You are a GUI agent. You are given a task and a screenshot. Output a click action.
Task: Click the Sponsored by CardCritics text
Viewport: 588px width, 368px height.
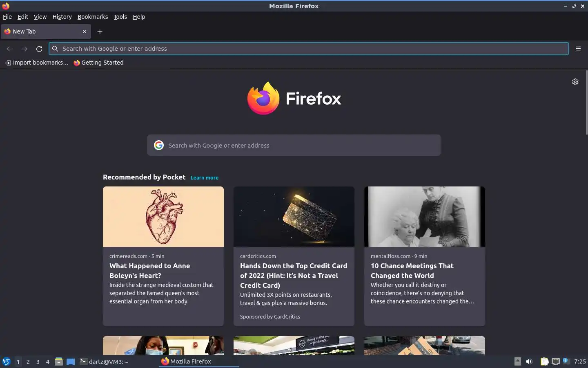270,316
